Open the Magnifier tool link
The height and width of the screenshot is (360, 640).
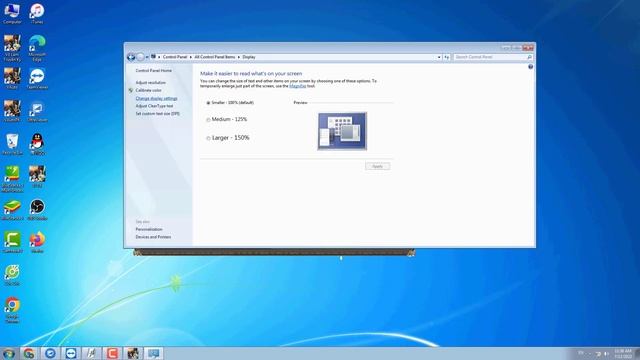coord(298,86)
